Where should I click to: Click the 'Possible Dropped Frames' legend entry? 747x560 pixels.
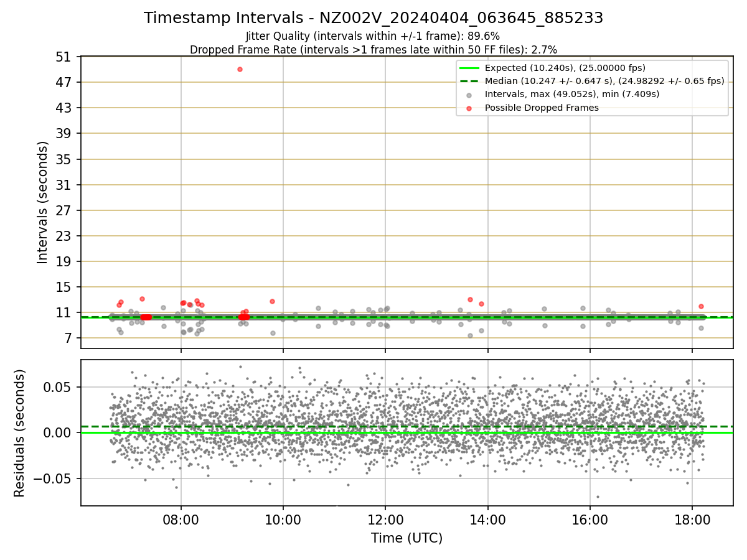click(x=542, y=108)
